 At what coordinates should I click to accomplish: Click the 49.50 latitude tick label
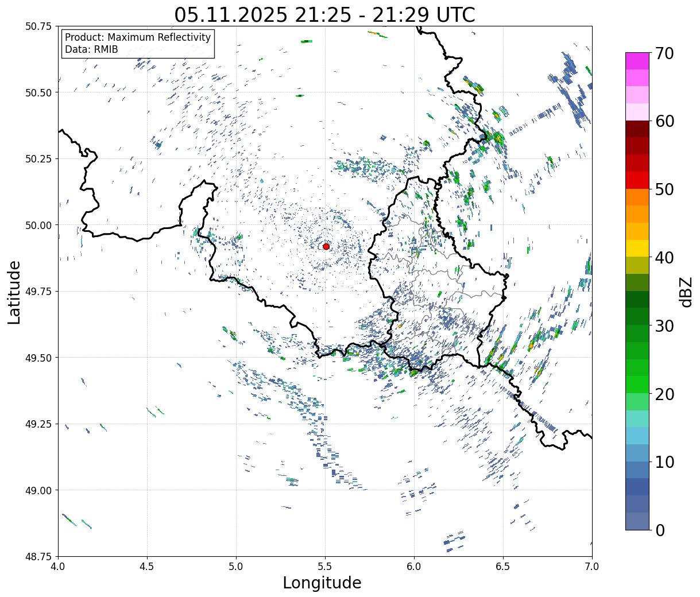pyautogui.click(x=38, y=358)
